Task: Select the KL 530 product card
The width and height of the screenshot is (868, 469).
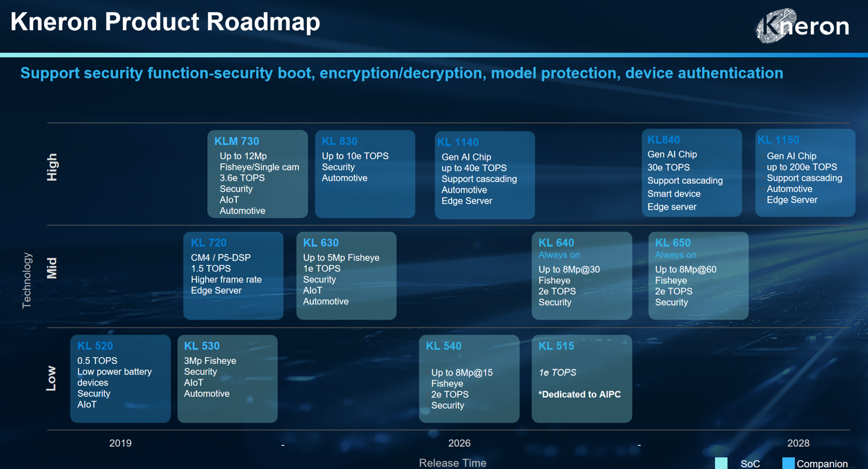Action: tap(227, 379)
